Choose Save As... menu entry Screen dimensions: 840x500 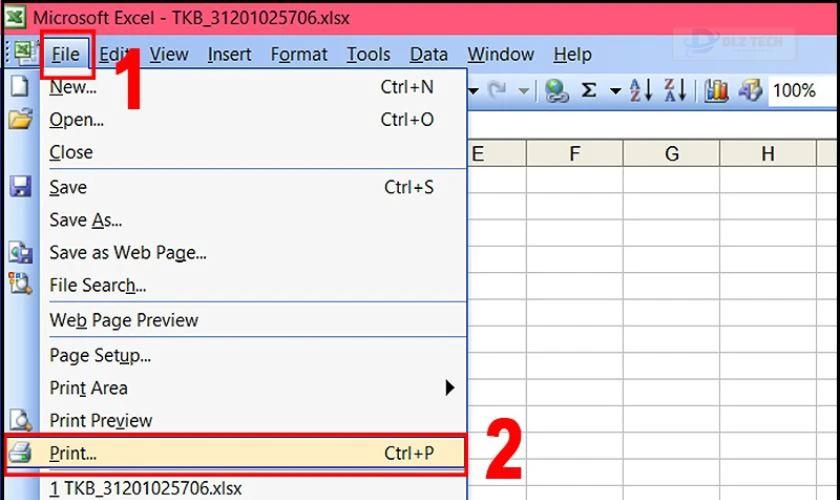[x=253, y=220]
